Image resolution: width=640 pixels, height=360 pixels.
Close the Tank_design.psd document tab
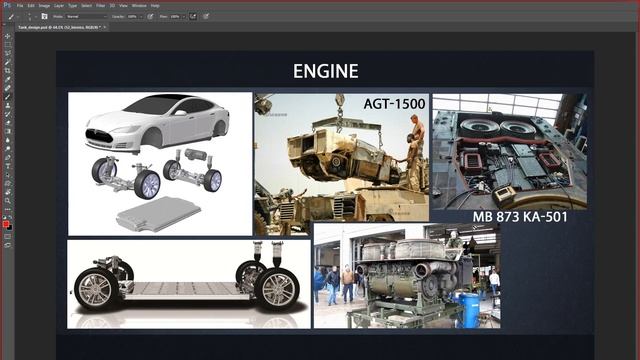(x=105, y=27)
